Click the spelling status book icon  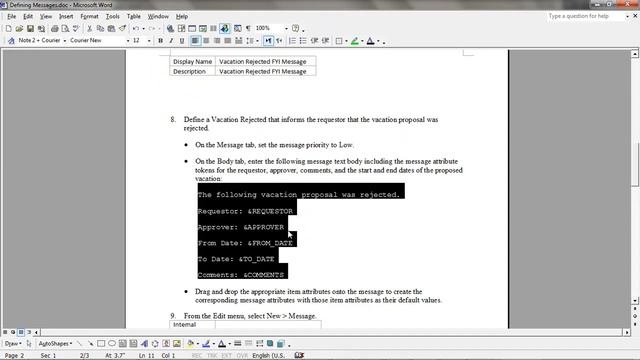(299, 356)
